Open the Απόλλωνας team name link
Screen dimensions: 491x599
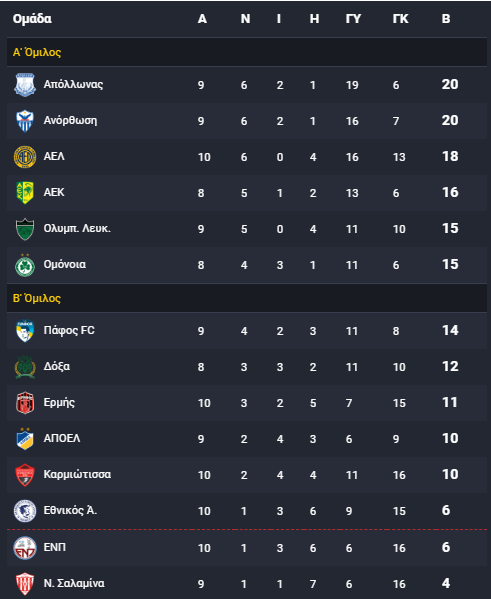pyautogui.click(x=73, y=84)
